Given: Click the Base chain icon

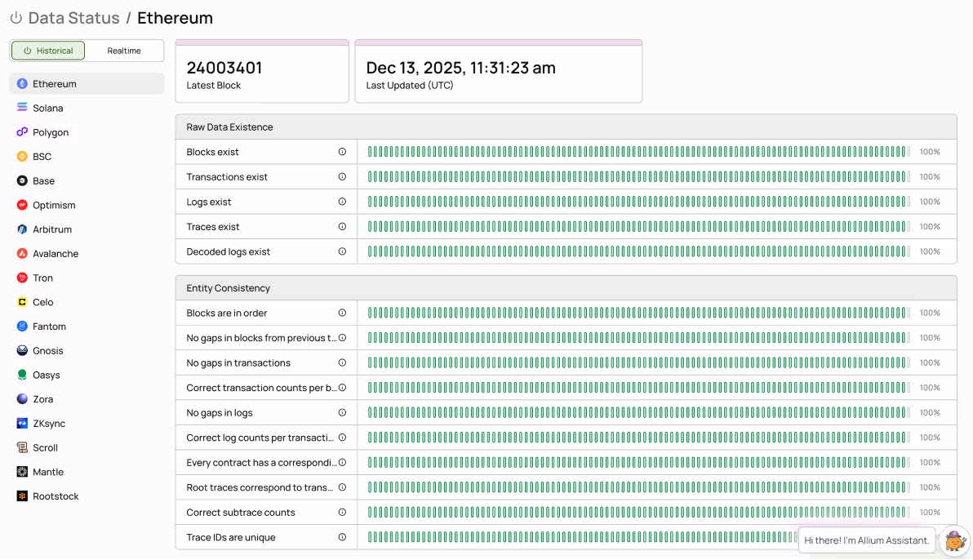Looking at the screenshot, I should tap(22, 180).
